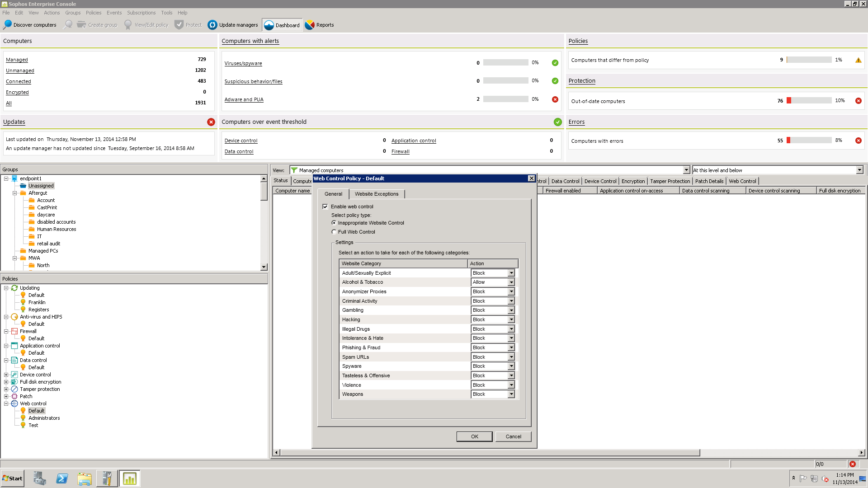Click the Discover computers toolbar icon
The height and width of the screenshot is (488, 868).
pos(8,25)
